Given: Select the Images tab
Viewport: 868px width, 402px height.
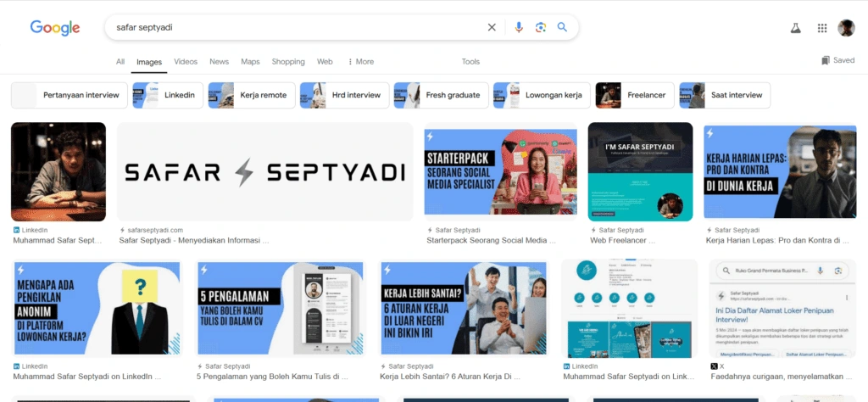Looking at the screenshot, I should [x=149, y=62].
